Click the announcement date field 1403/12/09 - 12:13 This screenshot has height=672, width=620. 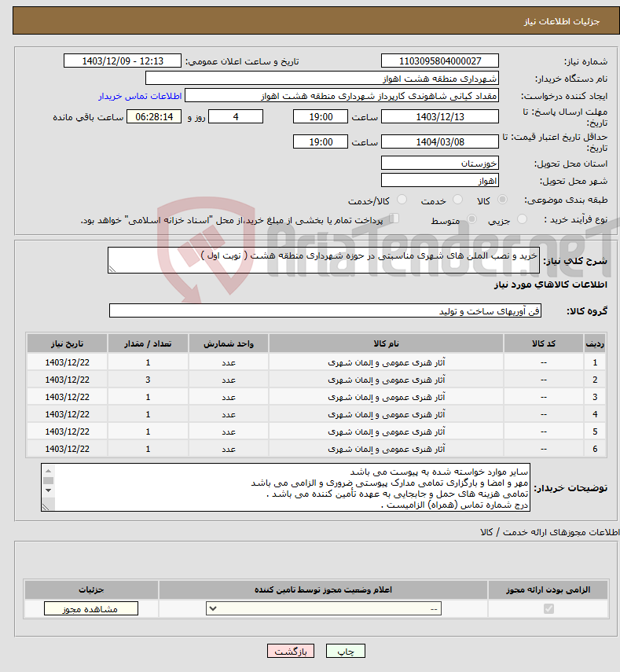click(x=123, y=61)
